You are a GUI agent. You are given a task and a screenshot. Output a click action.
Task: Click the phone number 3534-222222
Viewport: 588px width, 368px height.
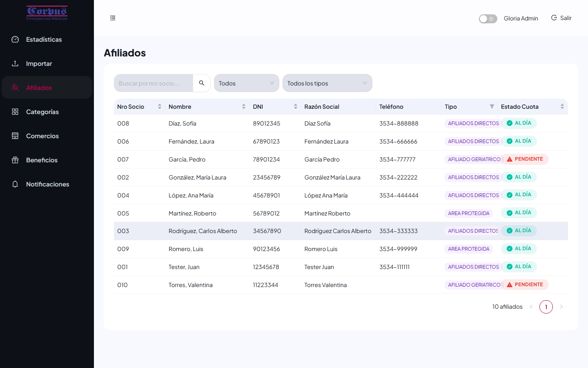399,177
